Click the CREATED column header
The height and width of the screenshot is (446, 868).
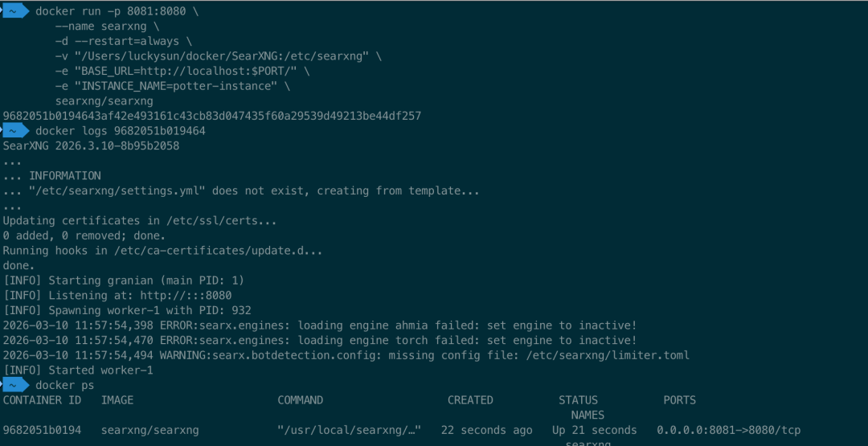click(x=470, y=400)
